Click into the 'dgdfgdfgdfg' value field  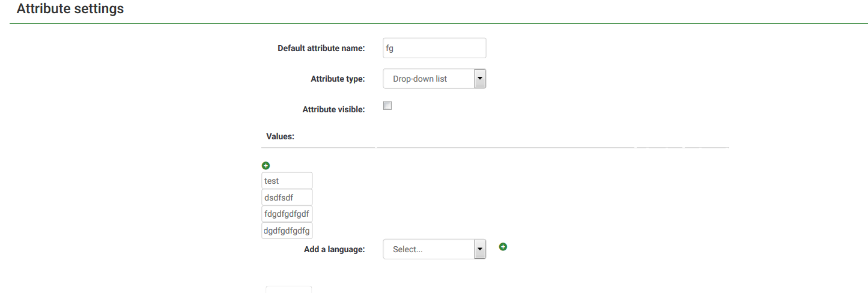pyautogui.click(x=287, y=231)
